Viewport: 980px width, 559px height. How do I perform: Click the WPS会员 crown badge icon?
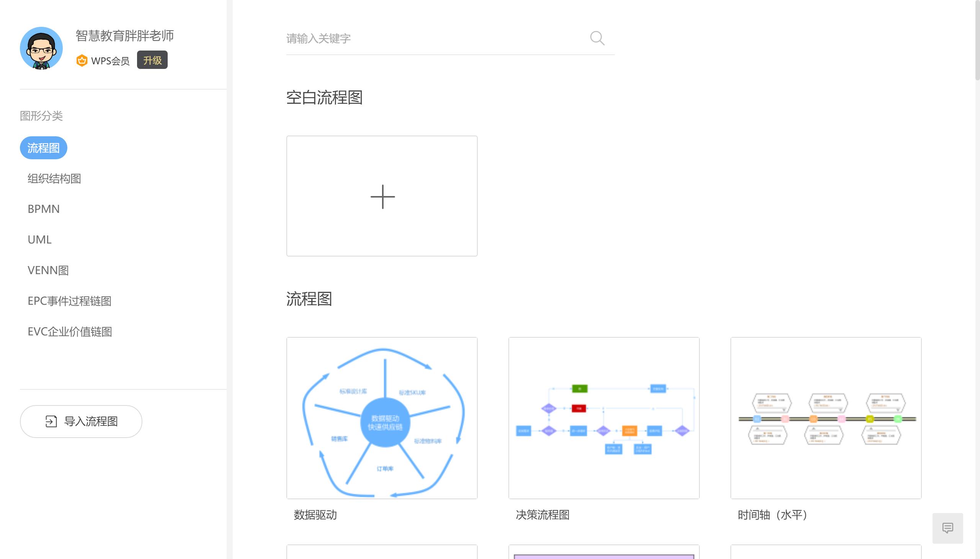coord(82,60)
